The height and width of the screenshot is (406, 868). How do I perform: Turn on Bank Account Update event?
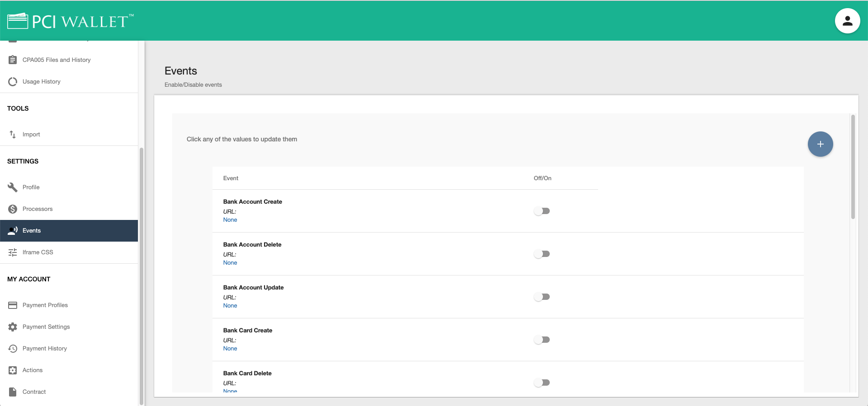coord(542,297)
